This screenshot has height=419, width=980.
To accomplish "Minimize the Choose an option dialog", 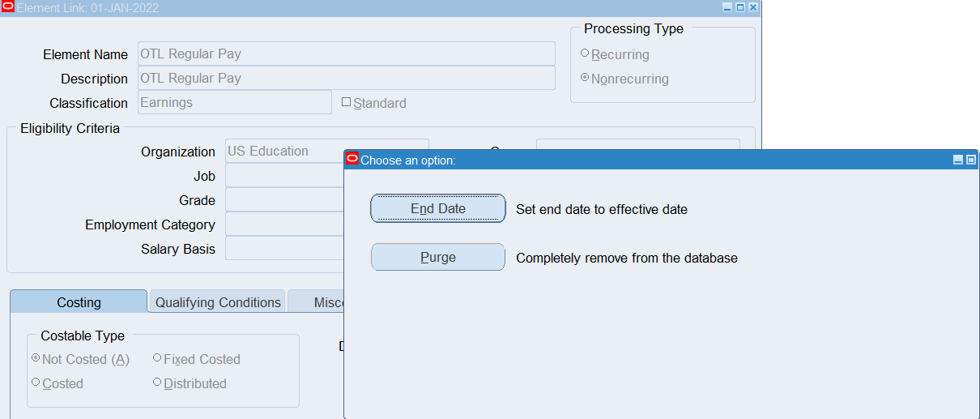I will pos(958,160).
